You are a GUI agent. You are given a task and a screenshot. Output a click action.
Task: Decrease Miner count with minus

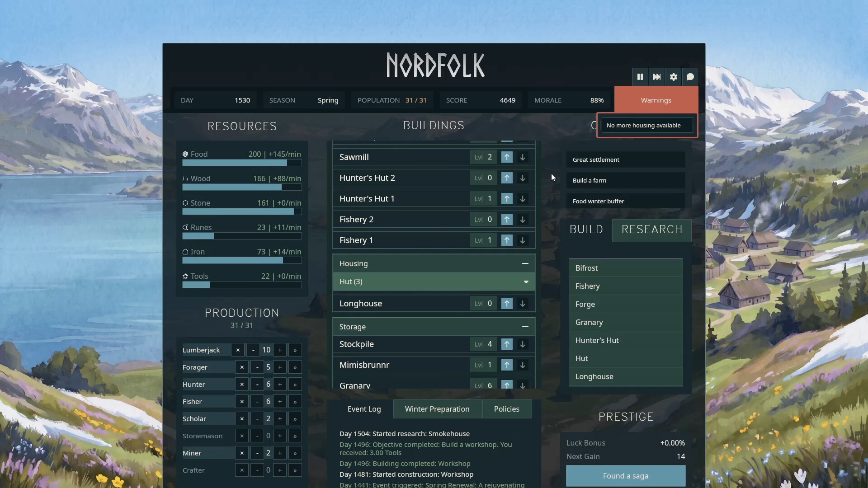pos(257,453)
